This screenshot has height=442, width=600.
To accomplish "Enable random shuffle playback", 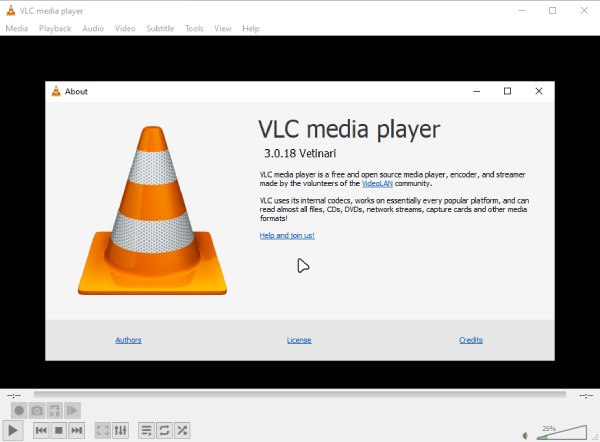I will point(182,431).
